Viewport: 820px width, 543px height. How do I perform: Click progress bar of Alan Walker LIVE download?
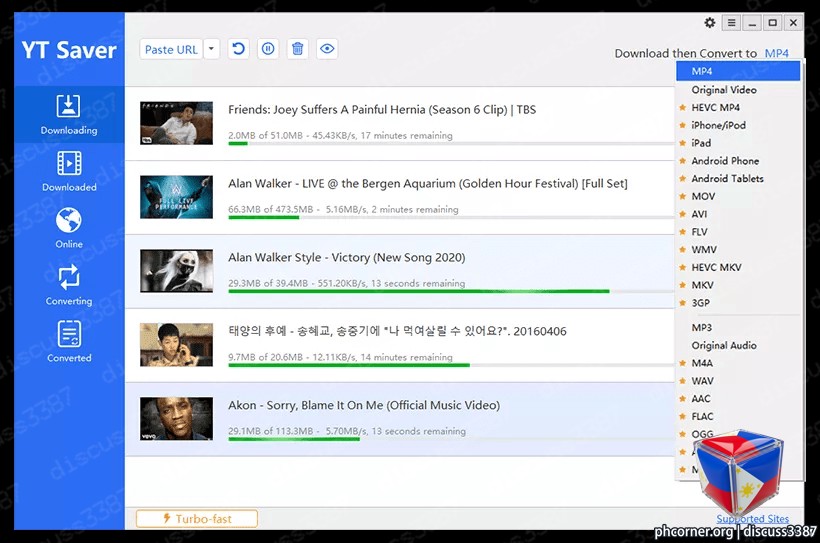[451, 217]
